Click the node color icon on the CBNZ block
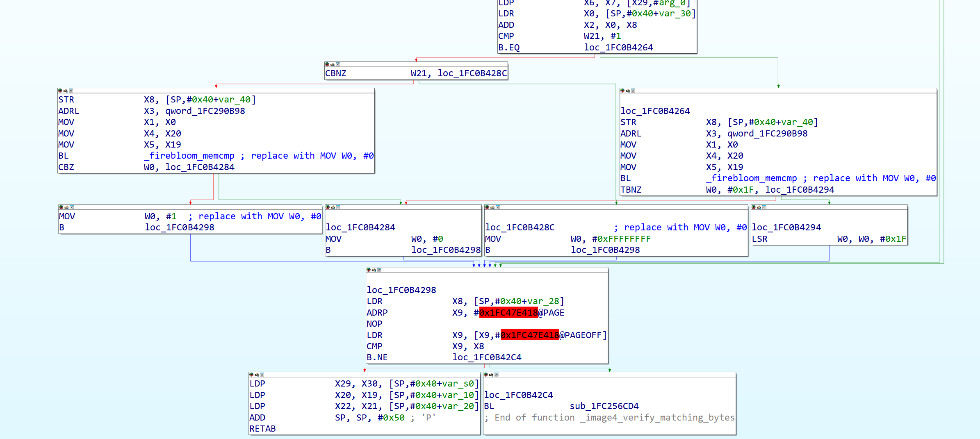This screenshot has height=439, width=980. (x=327, y=64)
